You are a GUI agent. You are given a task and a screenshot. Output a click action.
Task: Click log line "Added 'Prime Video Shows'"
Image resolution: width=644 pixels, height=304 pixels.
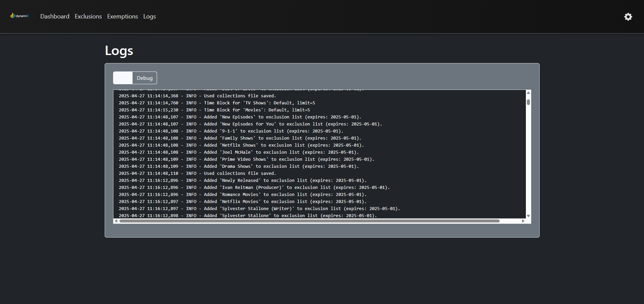click(x=246, y=159)
